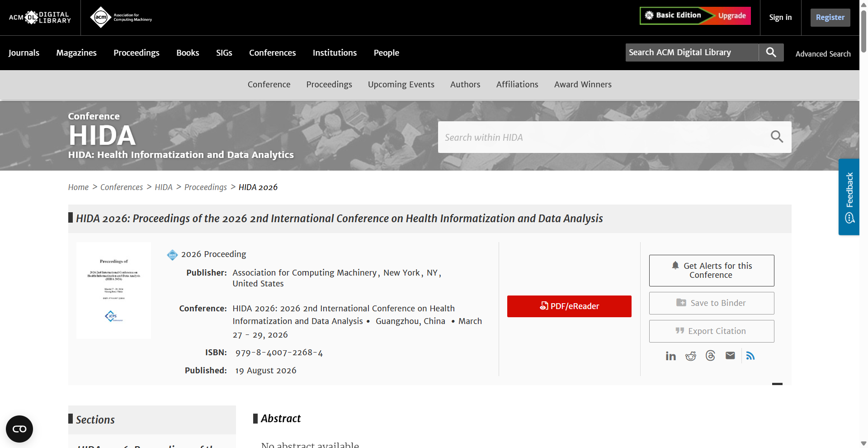Click the ACM badge beside 2026 Proceeding
The image size is (868, 448).
coord(172,255)
